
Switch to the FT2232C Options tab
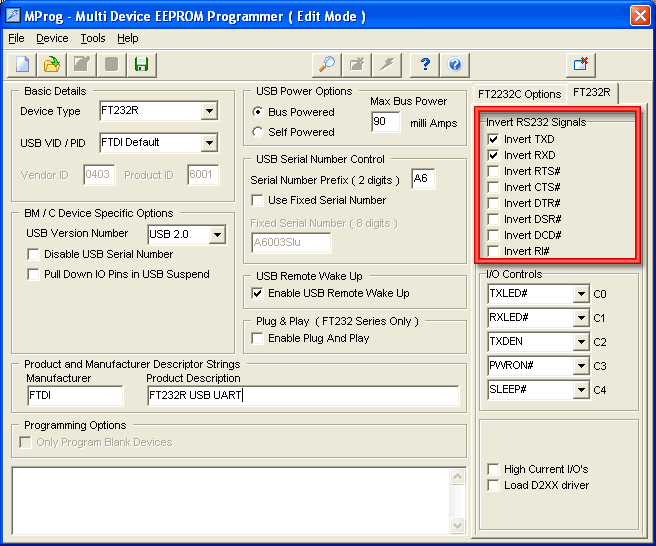click(519, 94)
